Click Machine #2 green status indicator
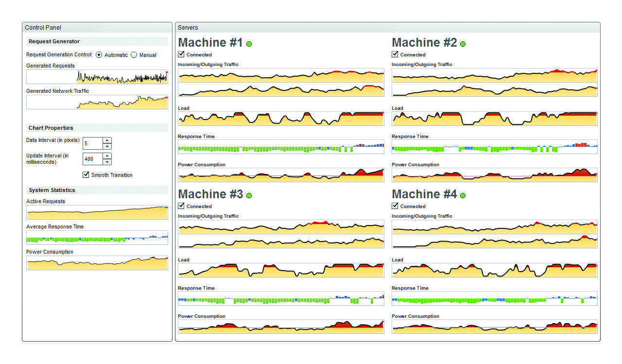 (463, 44)
